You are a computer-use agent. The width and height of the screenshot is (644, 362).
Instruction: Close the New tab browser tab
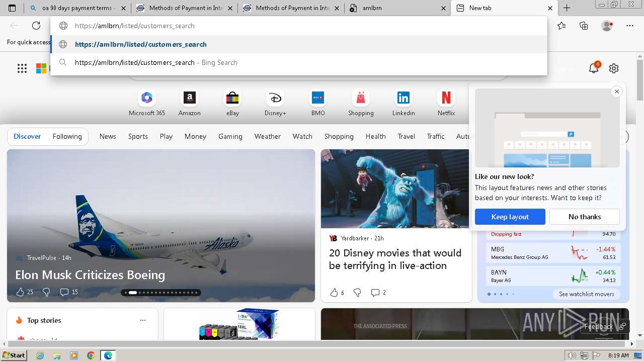point(550,8)
